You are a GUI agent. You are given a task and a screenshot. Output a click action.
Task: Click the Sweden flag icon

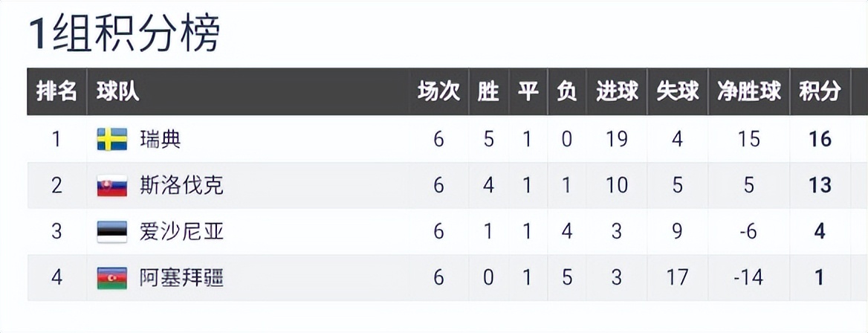(111, 139)
